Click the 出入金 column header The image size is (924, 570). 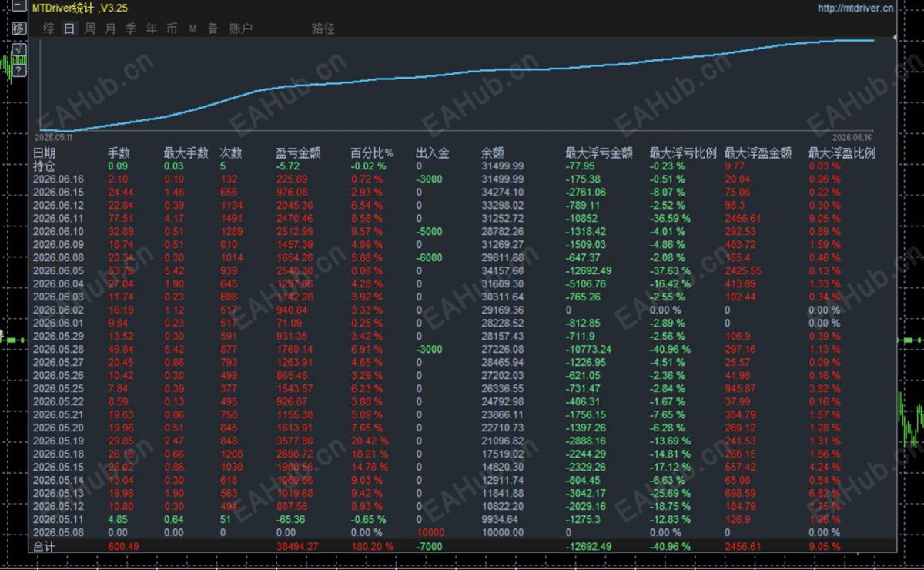pos(432,153)
